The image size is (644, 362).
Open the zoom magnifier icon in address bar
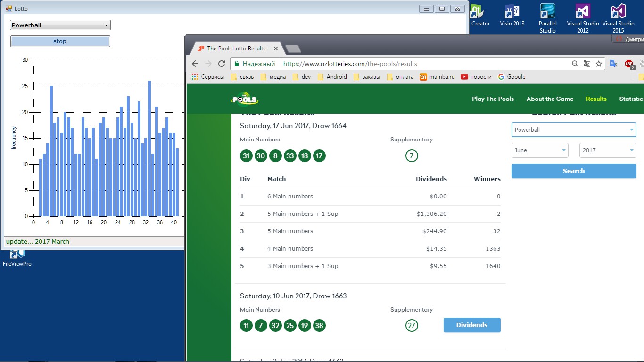(575, 64)
